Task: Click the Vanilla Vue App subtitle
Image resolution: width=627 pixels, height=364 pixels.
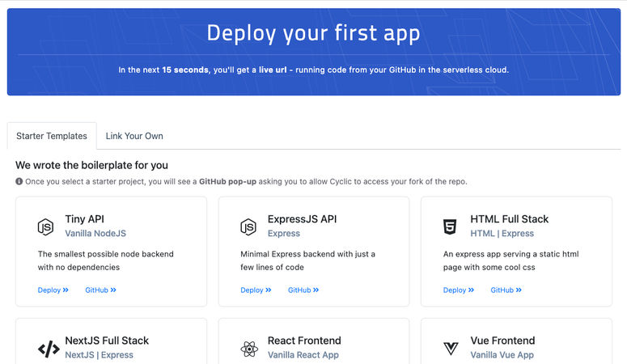Action: (x=502, y=355)
